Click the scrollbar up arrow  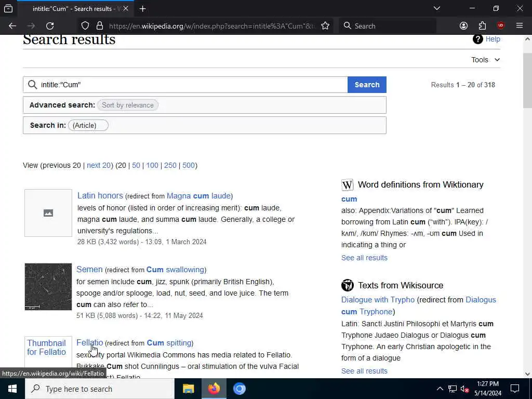(x=527, y=39)
